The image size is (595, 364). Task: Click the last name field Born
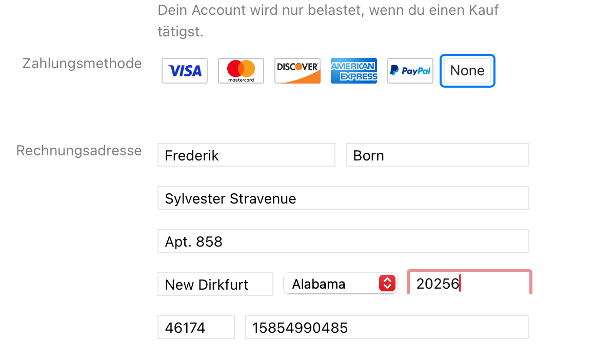[x=437, y=155]
